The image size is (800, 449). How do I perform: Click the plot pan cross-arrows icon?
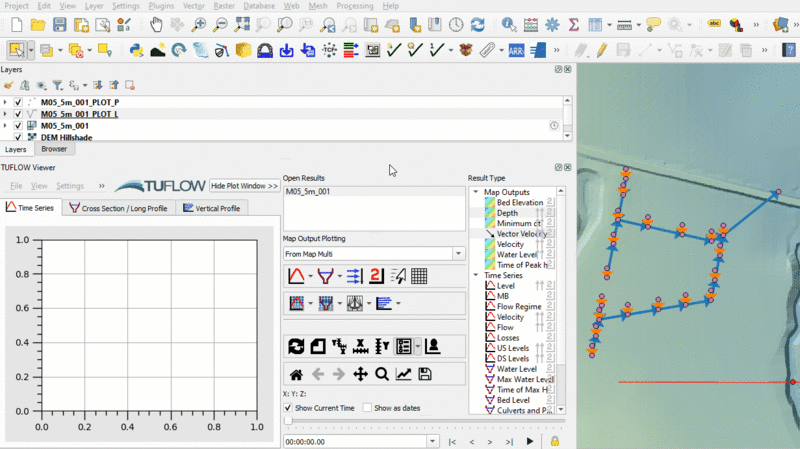click(x=360, y=374)
